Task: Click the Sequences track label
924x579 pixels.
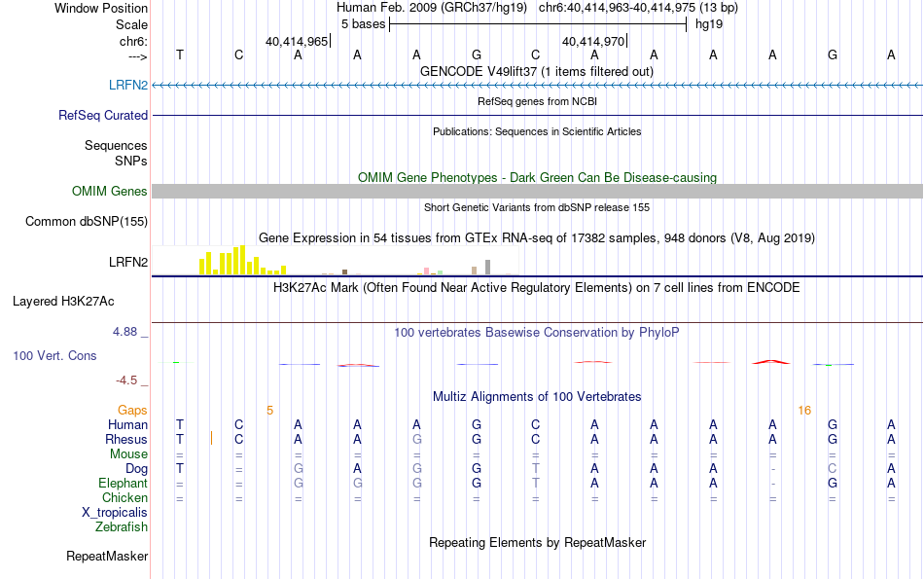Action: click(x=116, y=145)
